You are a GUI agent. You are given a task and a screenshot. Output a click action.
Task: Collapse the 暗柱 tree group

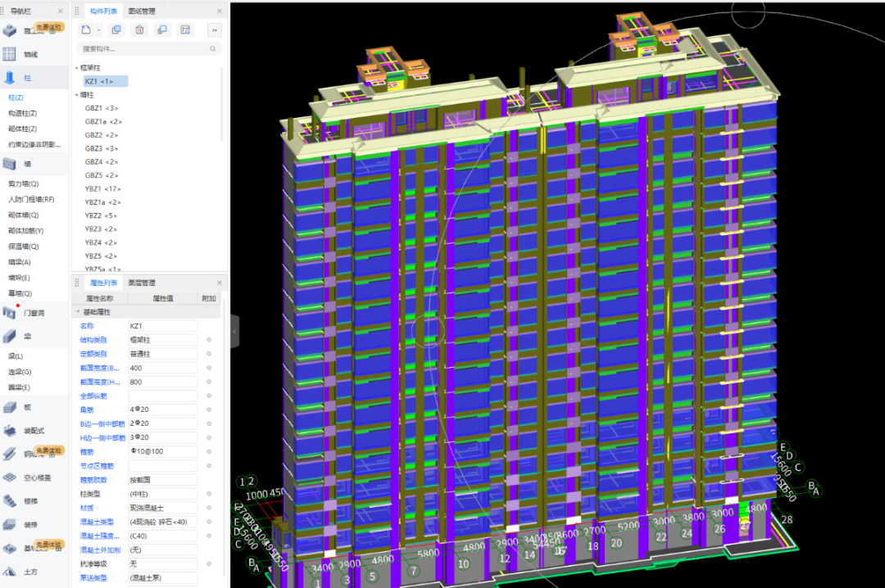coord(77,95)
